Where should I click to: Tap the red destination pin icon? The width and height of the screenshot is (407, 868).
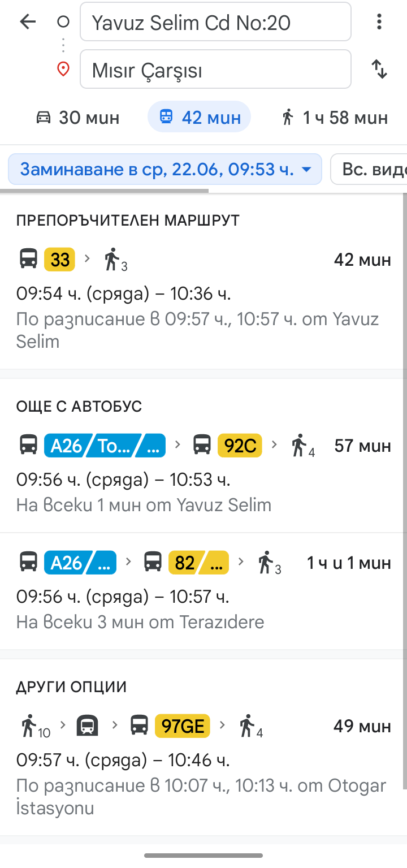tap(63, 70)
